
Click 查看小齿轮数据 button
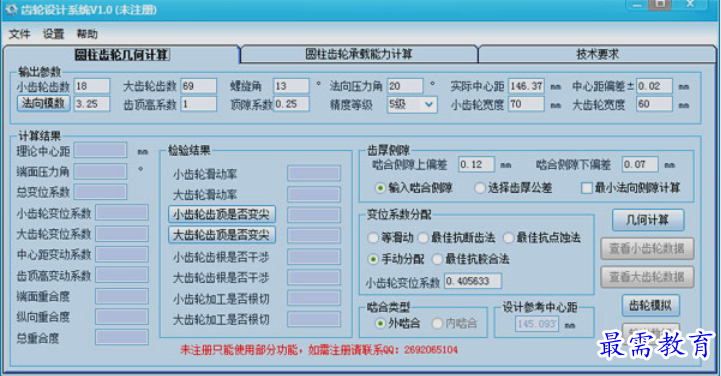tap(647, 249)
